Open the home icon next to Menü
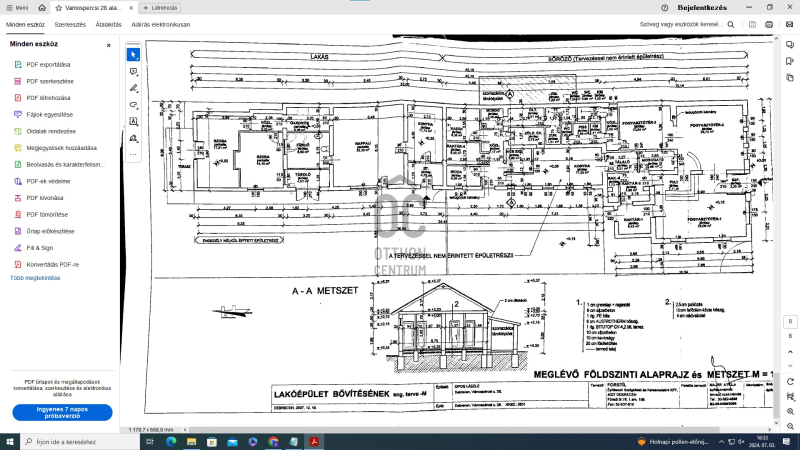The image size is (800, 450). tap(43, 7)
